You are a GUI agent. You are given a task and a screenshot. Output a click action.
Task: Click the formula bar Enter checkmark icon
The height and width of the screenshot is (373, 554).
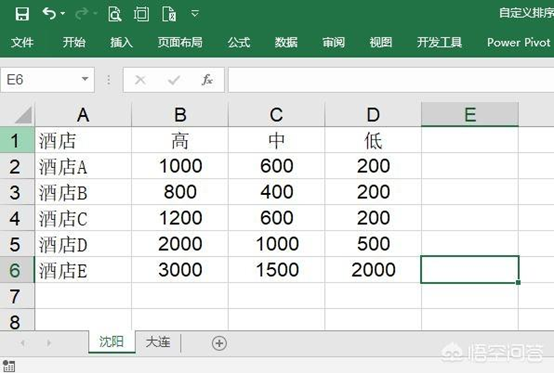[174, 80]
